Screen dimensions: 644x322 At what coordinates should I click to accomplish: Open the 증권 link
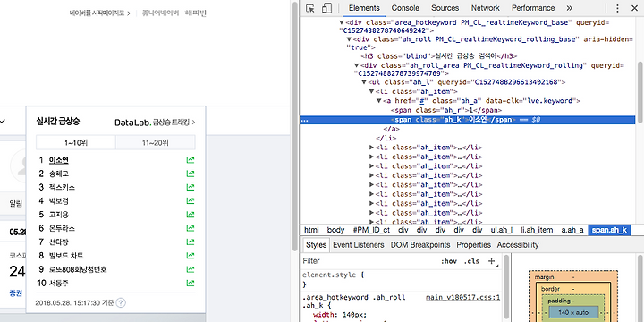pyautogui.click(x=15, y=292)
